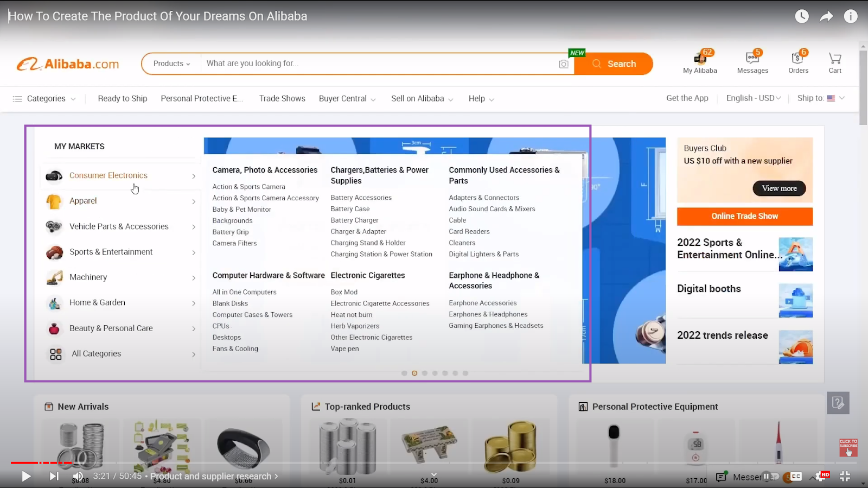
Task: Click Vehicle Parts & Accessories icon
Action: click(x=54, y=226)
